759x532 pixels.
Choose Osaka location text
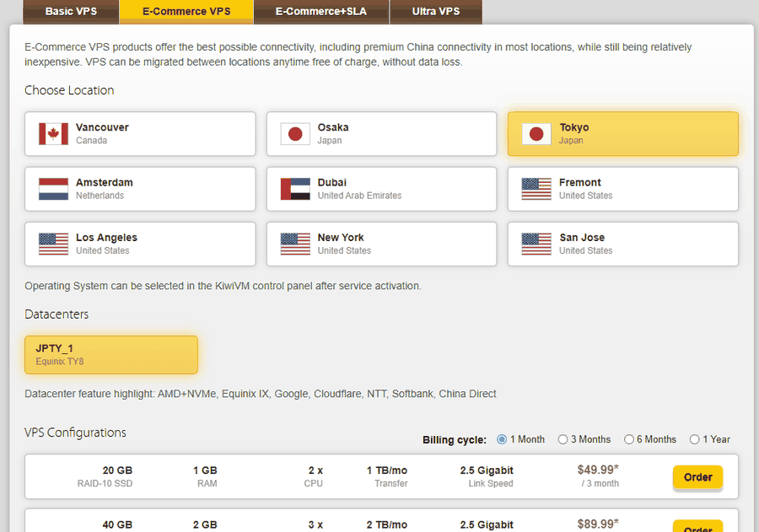333,127
